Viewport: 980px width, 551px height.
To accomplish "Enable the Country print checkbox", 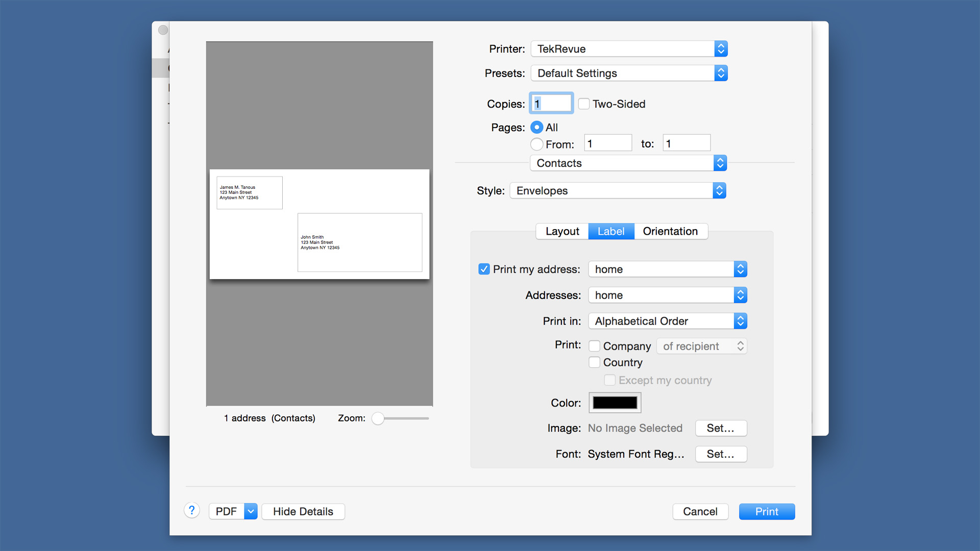I will [594, 362].
